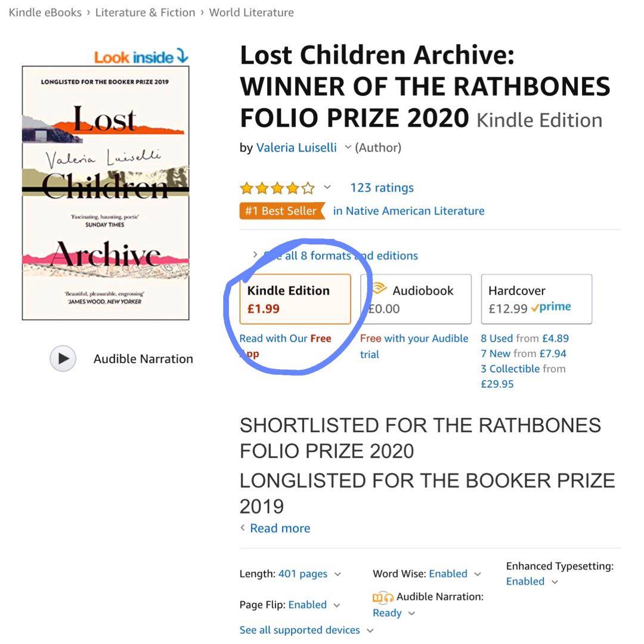Select the Hardcover format option
The width and height of the screenshot is (644, 644).
tap(536, 299)
